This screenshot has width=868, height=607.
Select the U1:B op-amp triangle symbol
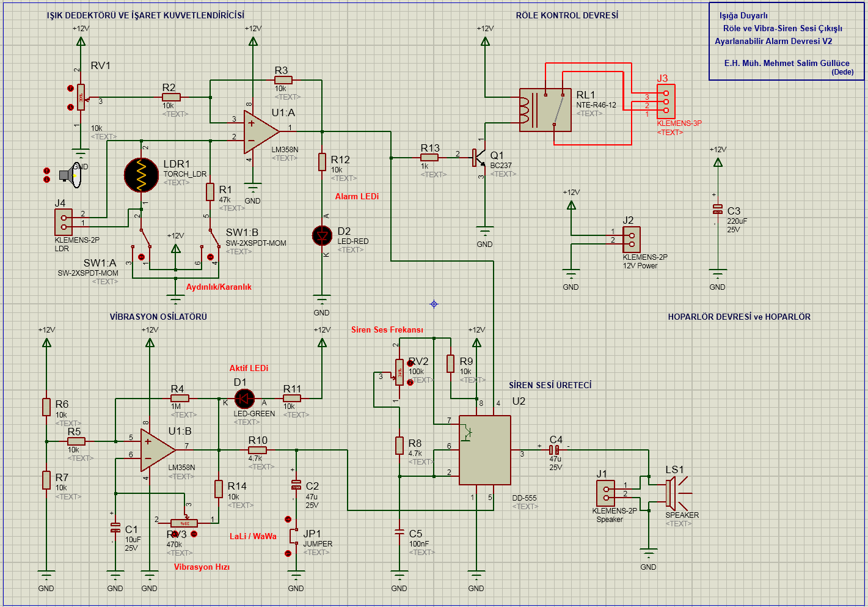158,450
